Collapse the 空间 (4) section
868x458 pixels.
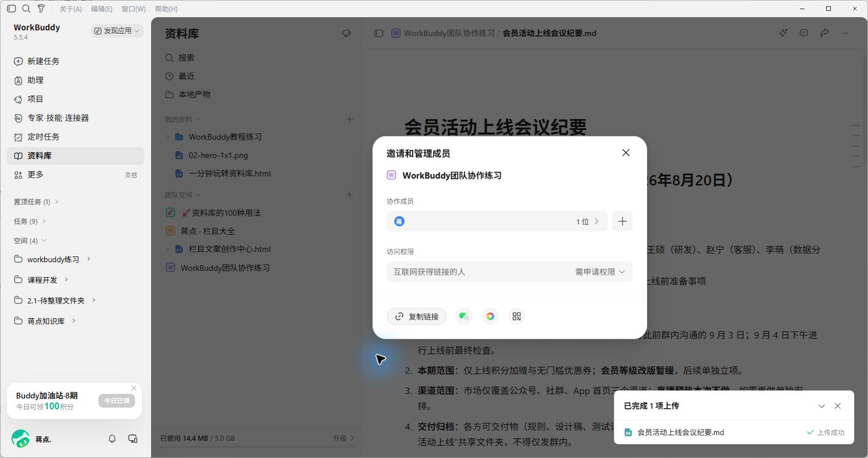[x=30, y=240]
